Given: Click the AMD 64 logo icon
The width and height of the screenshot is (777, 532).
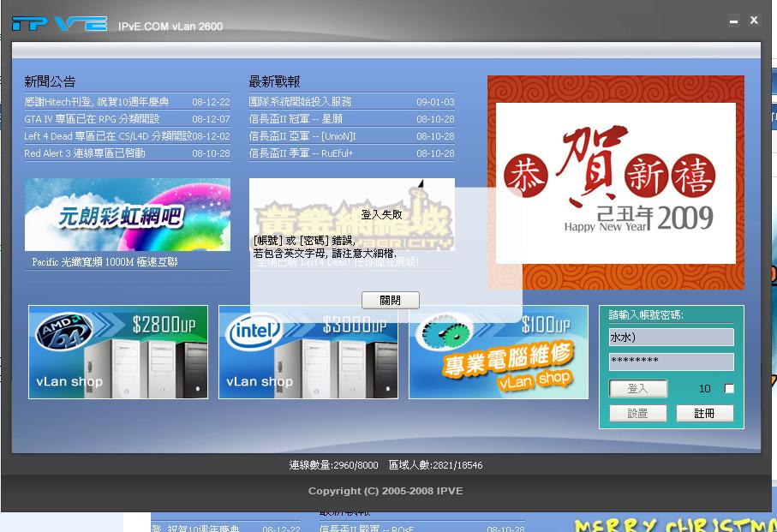Looking at the screenshot, I should [x=65, y=331].
